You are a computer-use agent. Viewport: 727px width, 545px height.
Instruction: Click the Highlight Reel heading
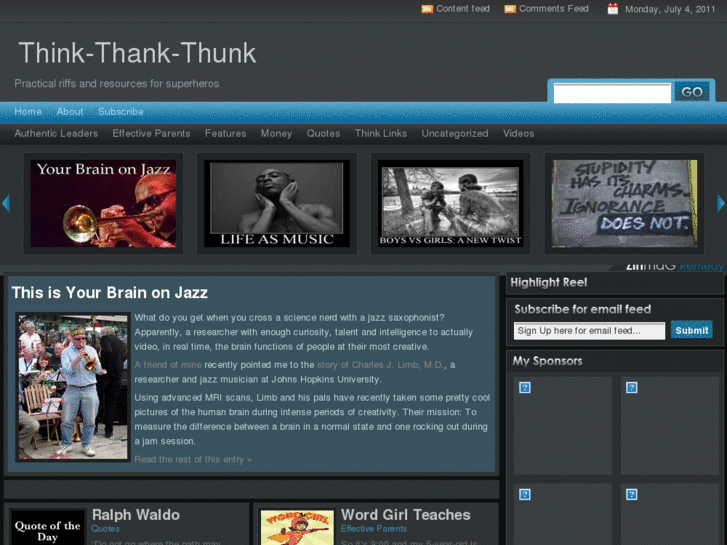click(x=548, y=282)
